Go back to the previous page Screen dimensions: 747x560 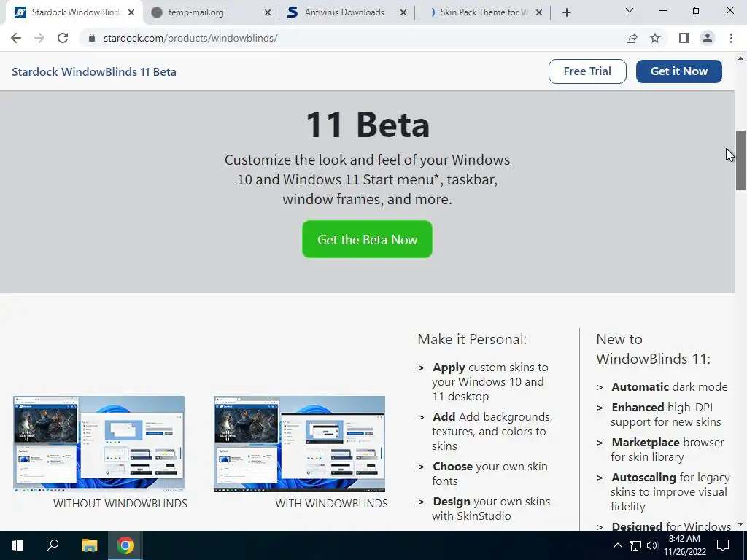point(16,38)
